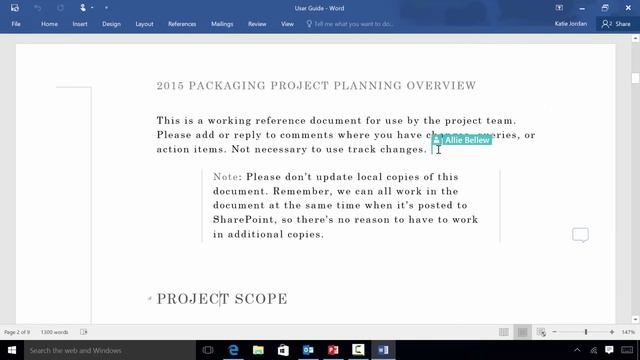Switch to Read Mode view icon
This screenshot has width=640, height=360.
pyautogui.click(x=504, y=332)
